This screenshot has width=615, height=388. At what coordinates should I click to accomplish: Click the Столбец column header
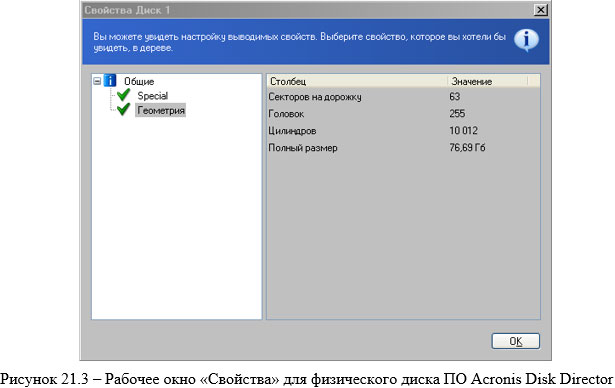(x=357, y=81)
